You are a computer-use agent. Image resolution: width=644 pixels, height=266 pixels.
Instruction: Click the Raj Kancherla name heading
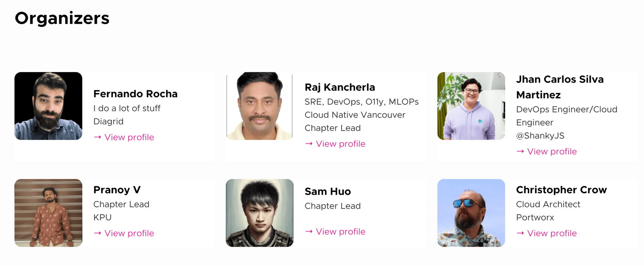click(340, 87)
